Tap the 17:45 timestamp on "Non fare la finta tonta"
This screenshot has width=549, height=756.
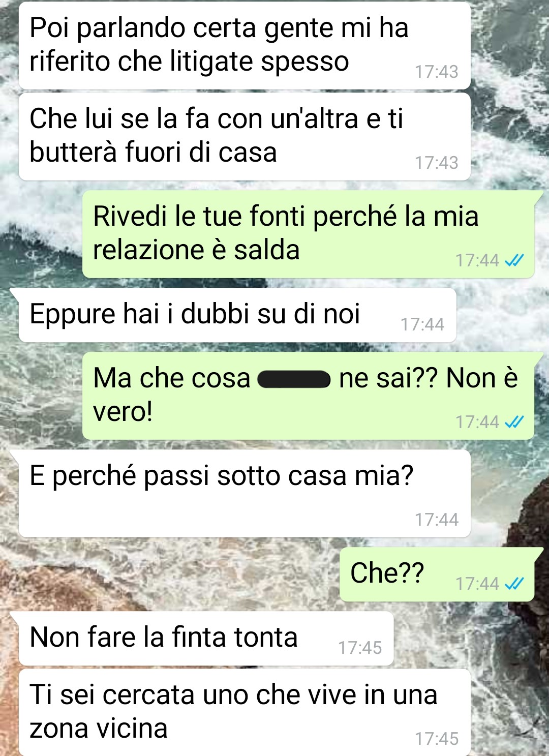[x=360, y=648]
